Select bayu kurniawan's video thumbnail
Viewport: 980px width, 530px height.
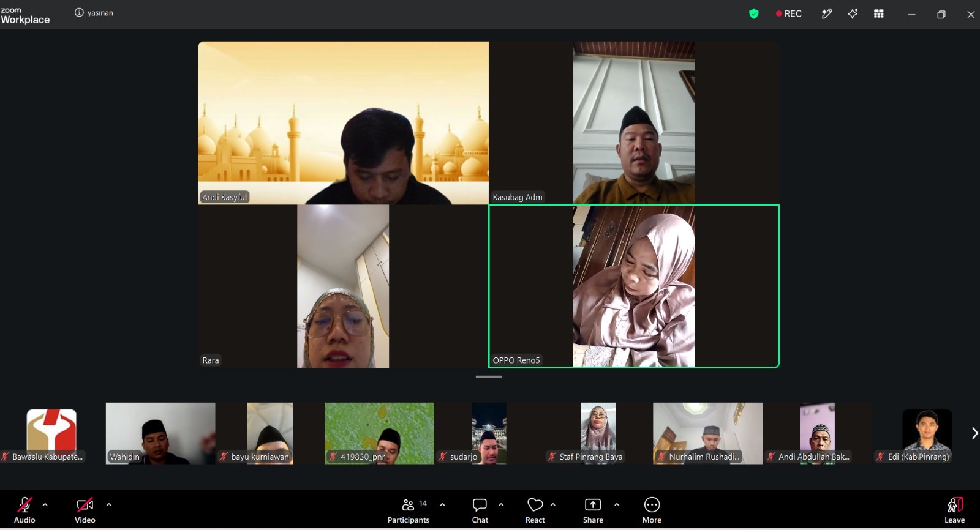tap(270, 433)
